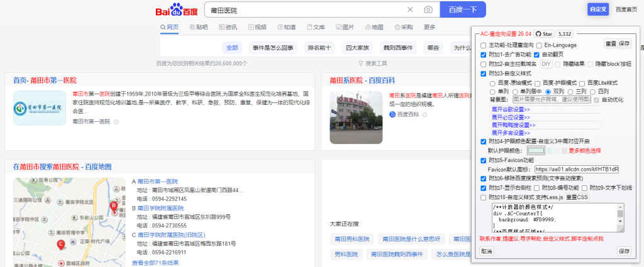Image resolution: width=644 pixels, height=267 pixels.
Task: Select the 四列 layout radio
Action: coord(592,92)
